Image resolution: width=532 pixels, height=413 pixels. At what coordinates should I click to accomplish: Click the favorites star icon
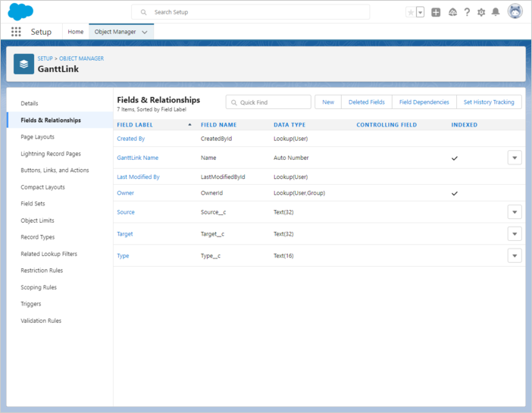click(x=411, y=12)
